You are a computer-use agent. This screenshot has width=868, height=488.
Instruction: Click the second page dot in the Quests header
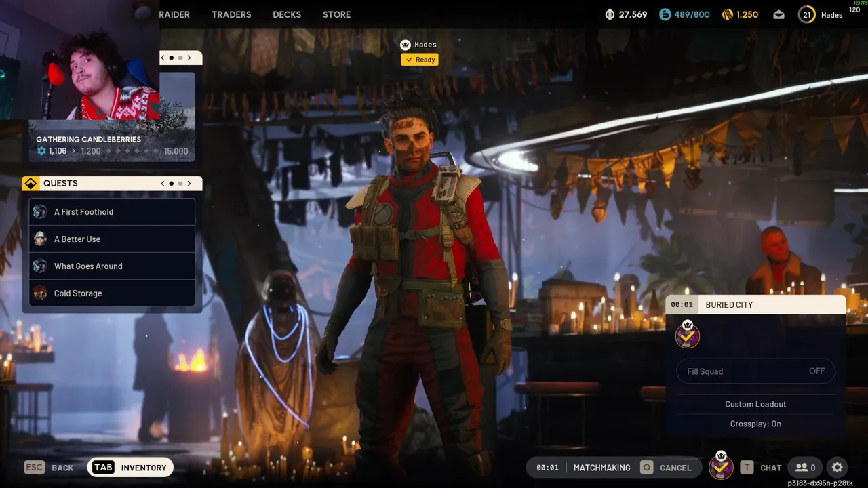pos(180,183)
